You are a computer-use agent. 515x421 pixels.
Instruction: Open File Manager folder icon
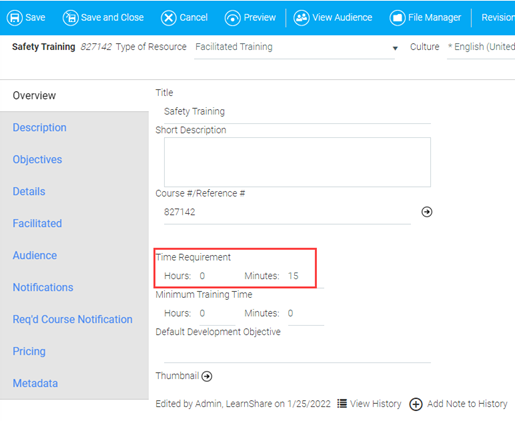click(x=397, y=18)
